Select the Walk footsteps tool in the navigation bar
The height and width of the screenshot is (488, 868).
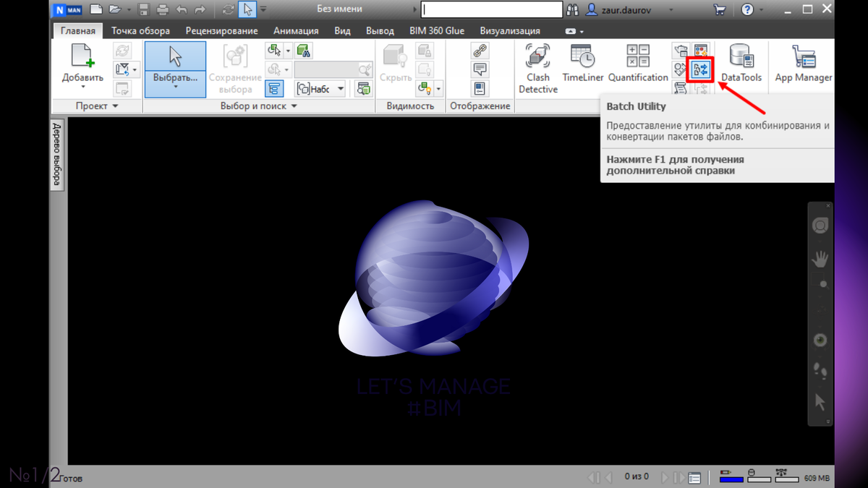820,371
